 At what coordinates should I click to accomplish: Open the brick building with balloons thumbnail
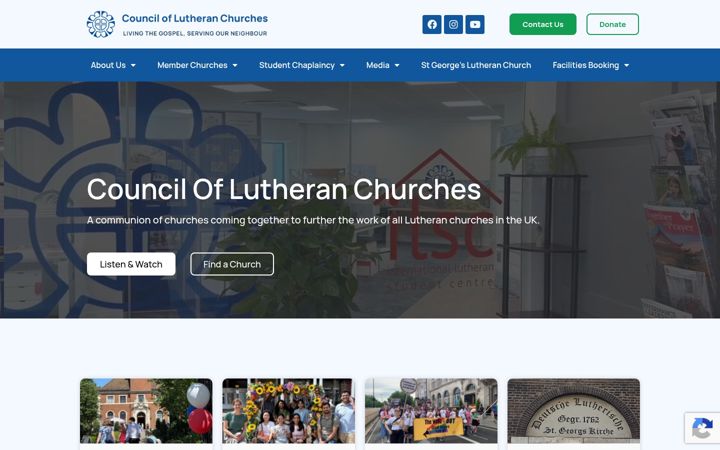[146, 411]
